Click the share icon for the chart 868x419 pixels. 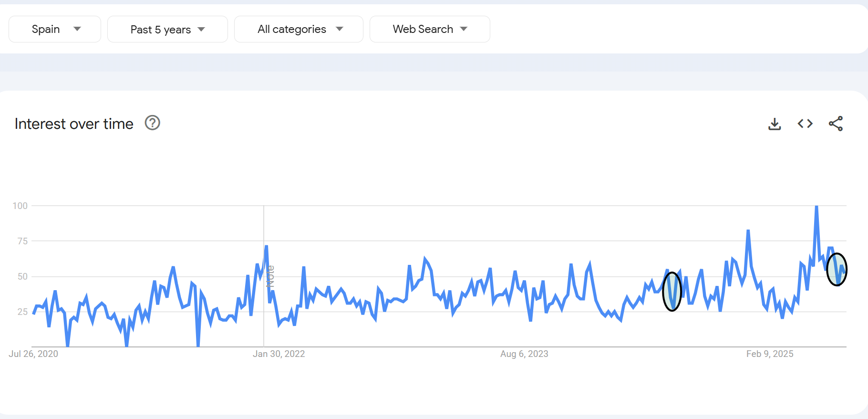[836, 124]
